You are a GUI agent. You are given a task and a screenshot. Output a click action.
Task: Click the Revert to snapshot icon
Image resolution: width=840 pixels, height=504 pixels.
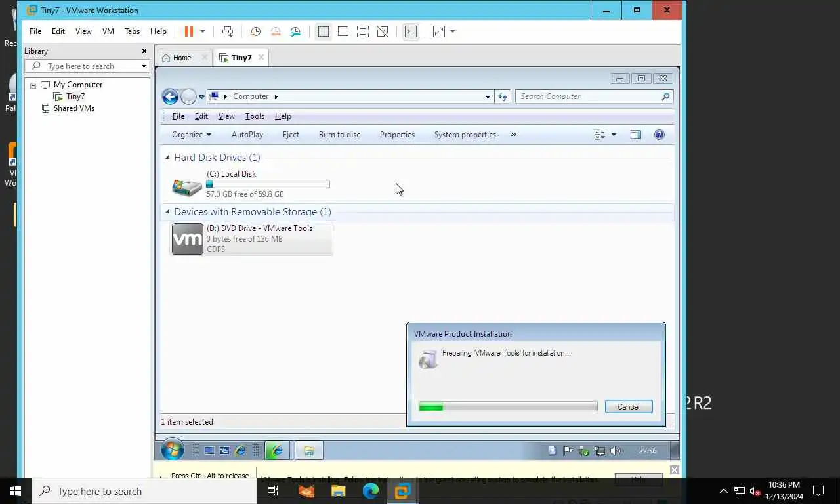coord(276,31)
